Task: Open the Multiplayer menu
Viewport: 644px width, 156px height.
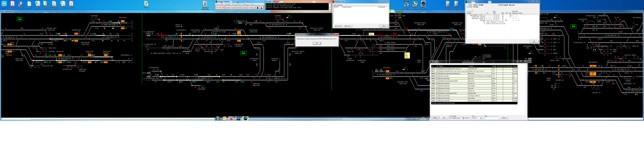Action: (246, 4)
